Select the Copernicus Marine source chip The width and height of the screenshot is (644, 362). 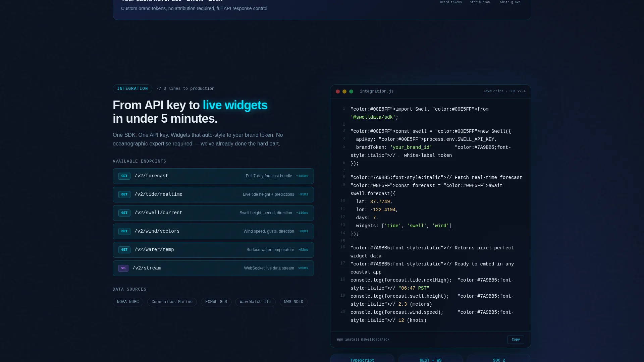[172, 302]
